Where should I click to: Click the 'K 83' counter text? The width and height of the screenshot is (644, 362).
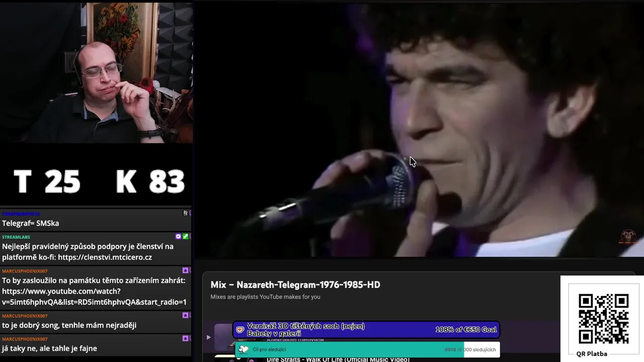point(150,182)
